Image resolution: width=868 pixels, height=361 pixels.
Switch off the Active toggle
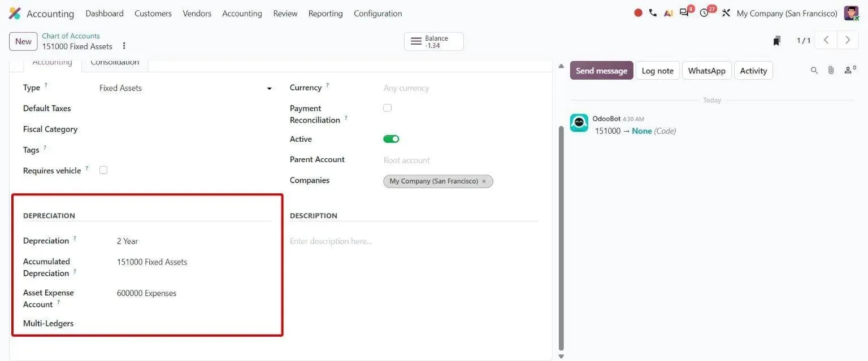point(391,139)
